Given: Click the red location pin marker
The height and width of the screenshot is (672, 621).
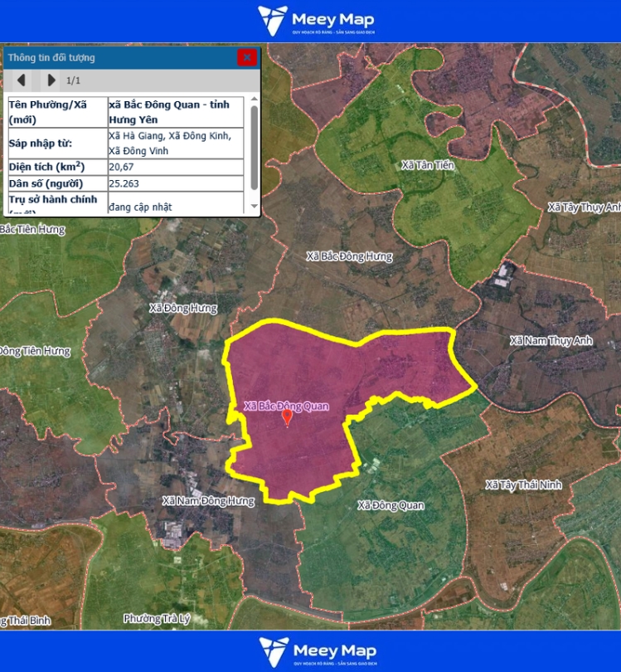Looking at the screenshot, I should coord(287,417).
